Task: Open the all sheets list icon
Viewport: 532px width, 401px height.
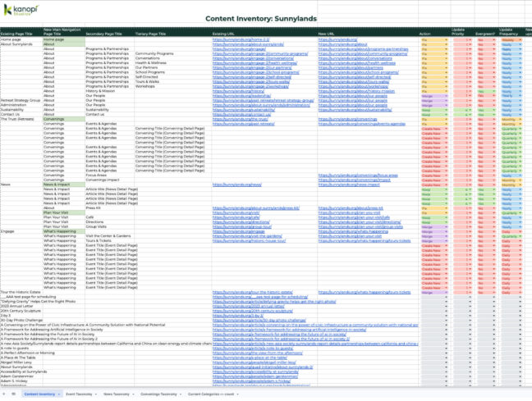Action: tap(14, 394)
